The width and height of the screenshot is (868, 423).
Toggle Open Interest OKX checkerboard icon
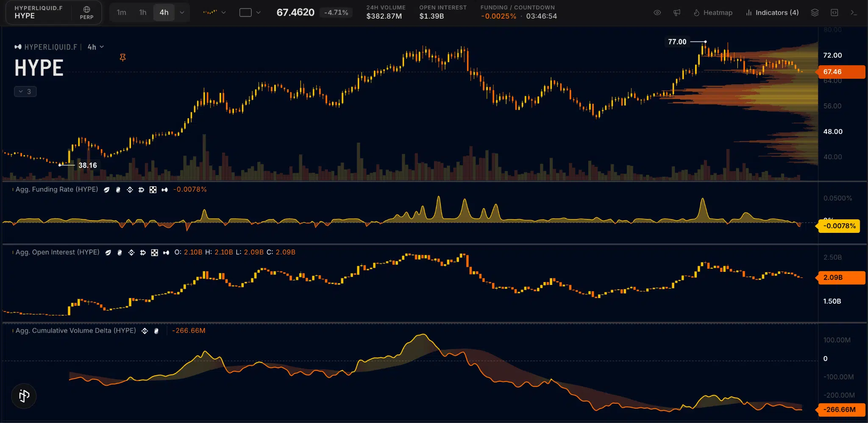pos(155,252)
